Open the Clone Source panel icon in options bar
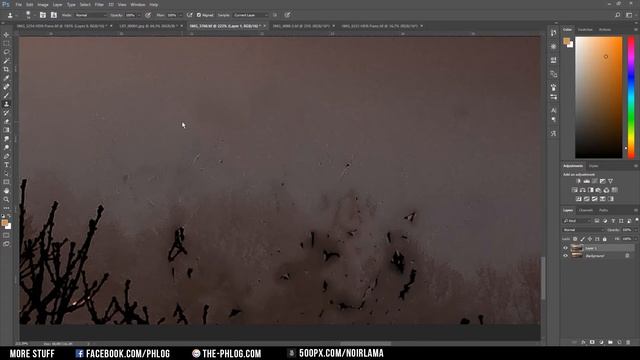 pyautogui.click(x=53, y=15)
